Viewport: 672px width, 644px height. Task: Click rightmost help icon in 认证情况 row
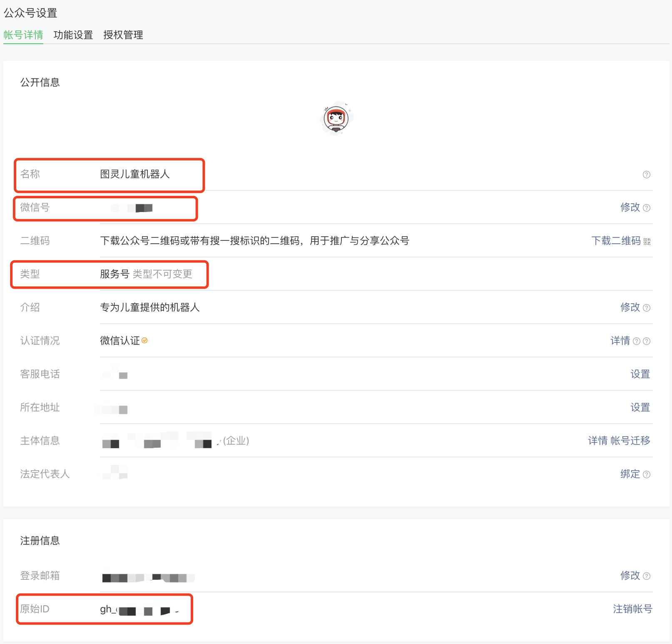(646, 341)
